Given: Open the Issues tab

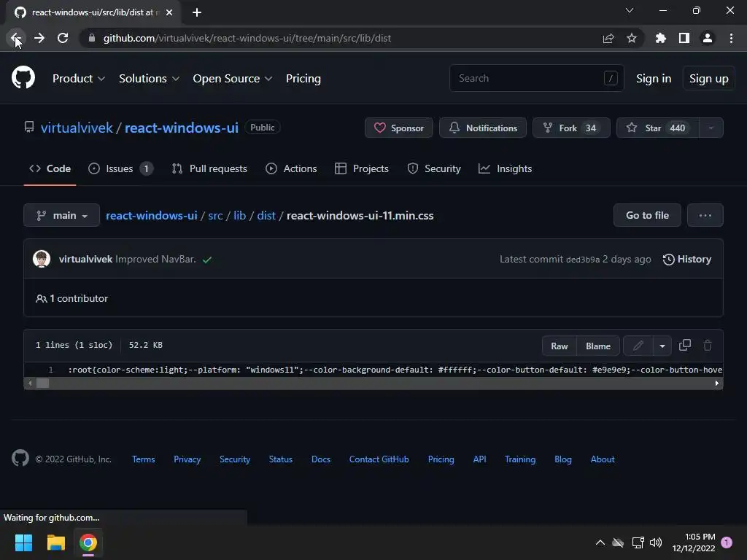Looking at the screenshot, I should click(x=120, y=168).
